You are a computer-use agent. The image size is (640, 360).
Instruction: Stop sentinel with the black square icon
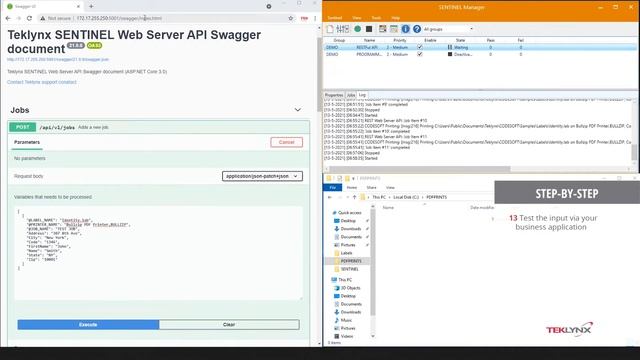tap(369, 29)
